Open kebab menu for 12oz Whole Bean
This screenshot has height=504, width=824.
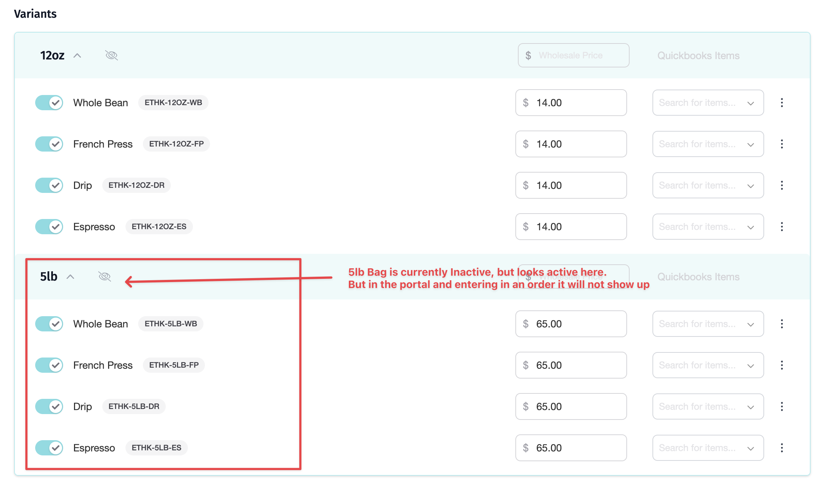(782, 103)
